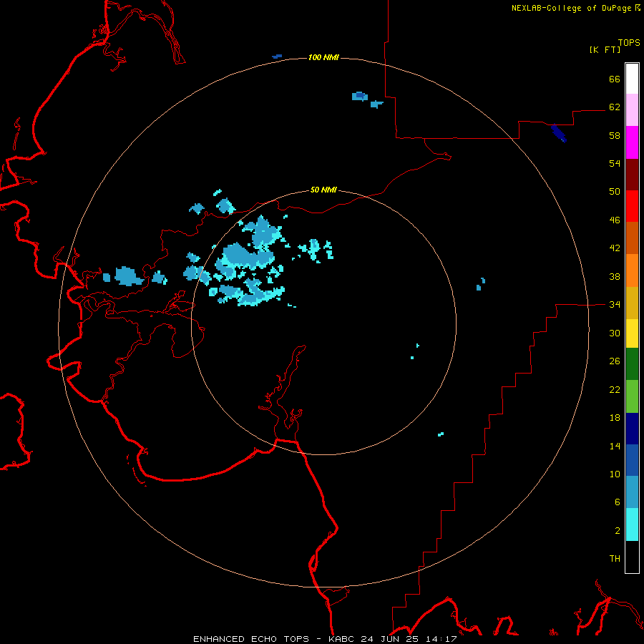Choose the dark orange swatch below 46
This screenshot has width=644, height=644.
pyautogui.click(x=632, y=238)
